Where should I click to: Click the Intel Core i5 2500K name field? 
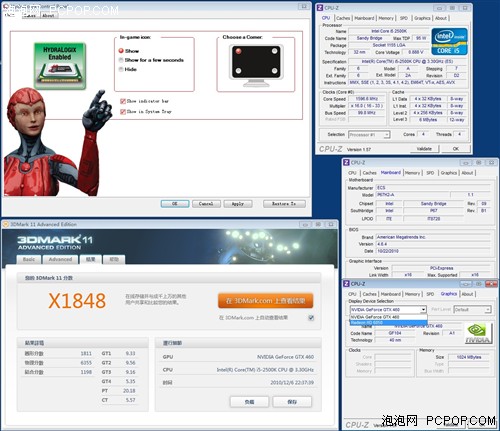pyautogui.click(x=389, y=31)
